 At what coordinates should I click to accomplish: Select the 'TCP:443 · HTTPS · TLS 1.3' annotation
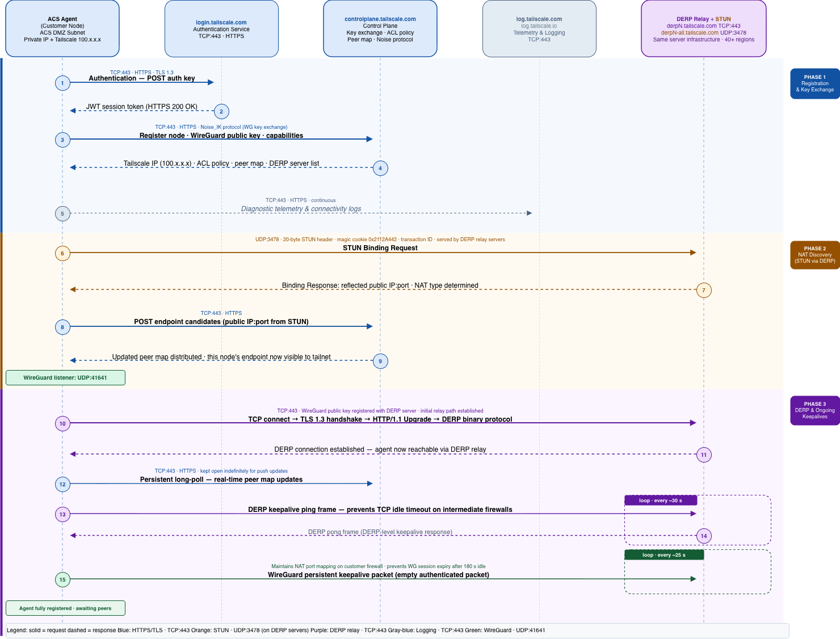coord(142,73)
